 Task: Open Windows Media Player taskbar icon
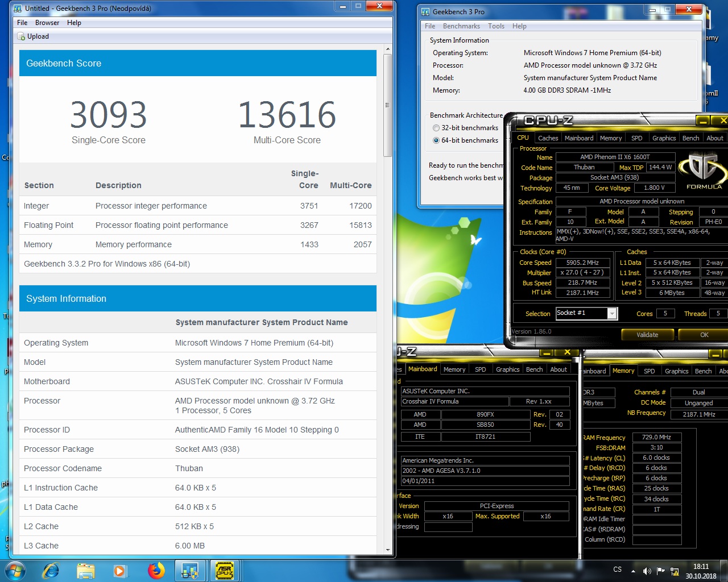pos(119,571)
